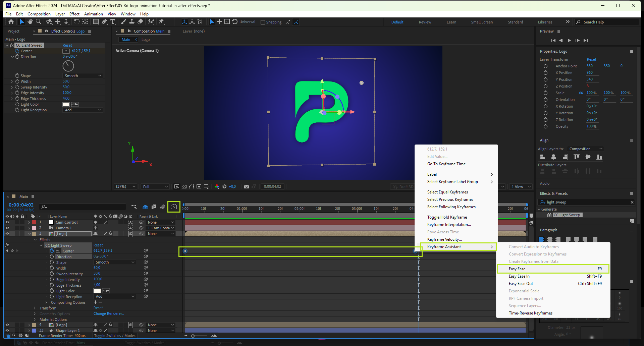Select the Puppet Pin tool
644x346 pixels.
tap(161, 22)
